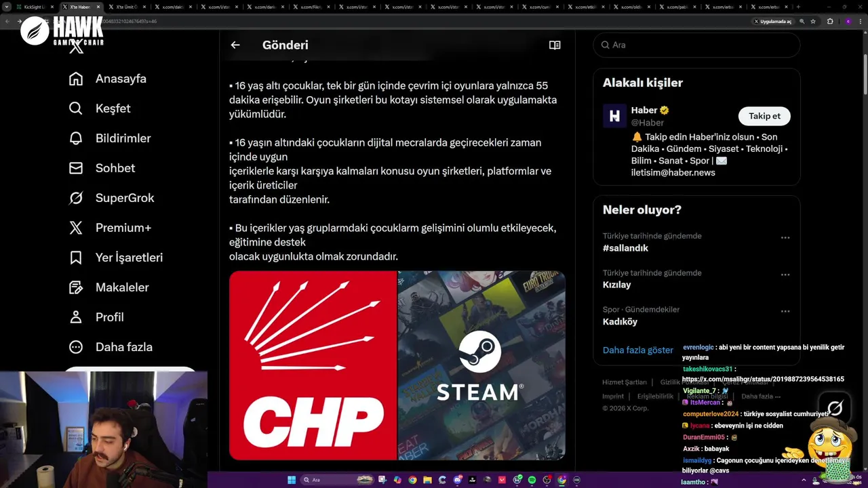Open a new browser tab
868x488 pixels.
798,7
